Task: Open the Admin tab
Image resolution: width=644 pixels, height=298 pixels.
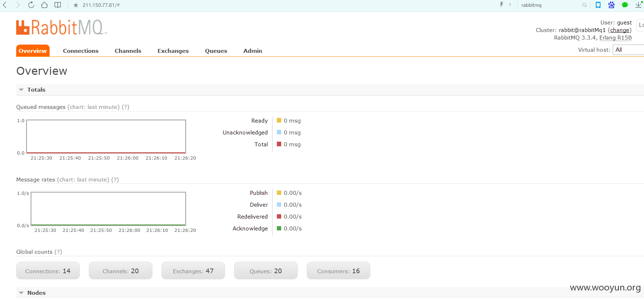Action: tap(253, 51)
